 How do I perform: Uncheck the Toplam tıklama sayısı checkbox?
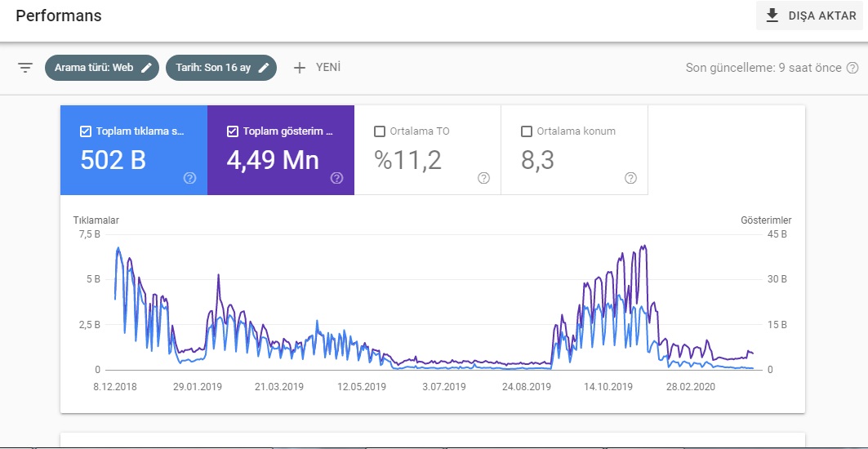pos(86,131)
